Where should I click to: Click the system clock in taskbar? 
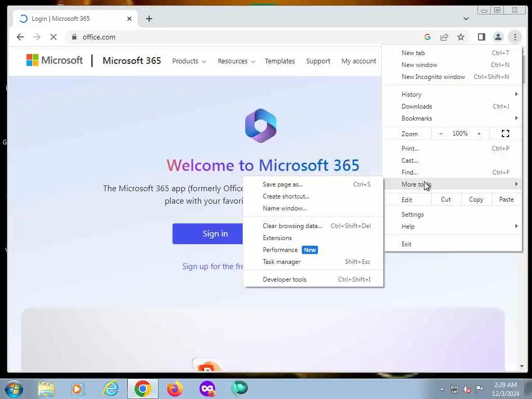point(506,389)
